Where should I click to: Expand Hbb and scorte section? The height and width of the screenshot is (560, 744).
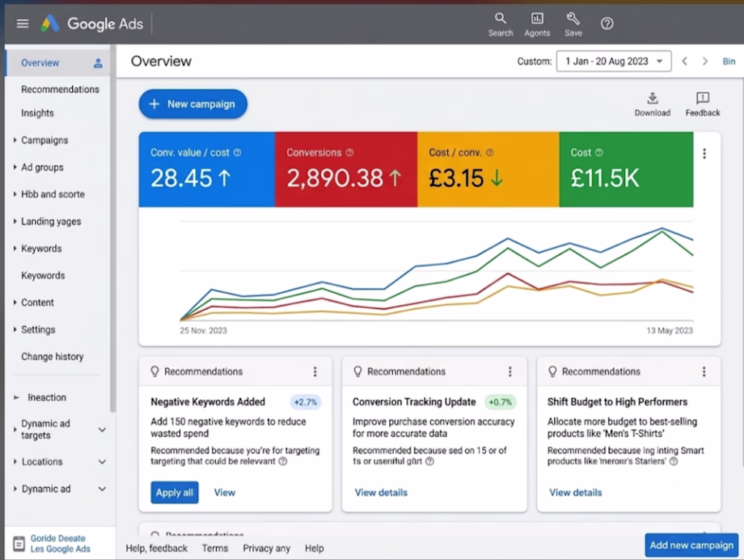point(15,194)
